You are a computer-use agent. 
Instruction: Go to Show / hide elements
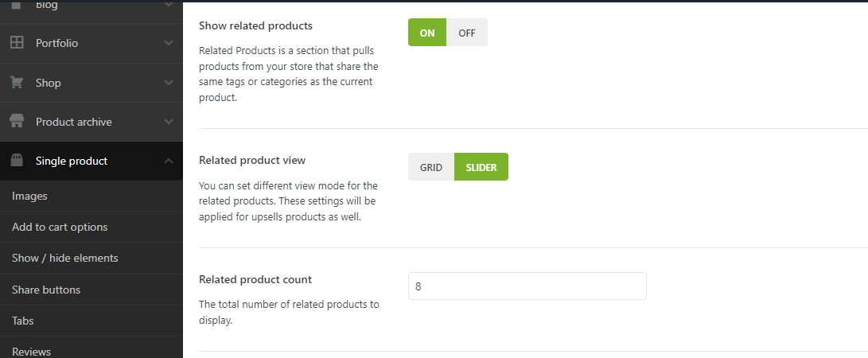click(x=64, y=258)
